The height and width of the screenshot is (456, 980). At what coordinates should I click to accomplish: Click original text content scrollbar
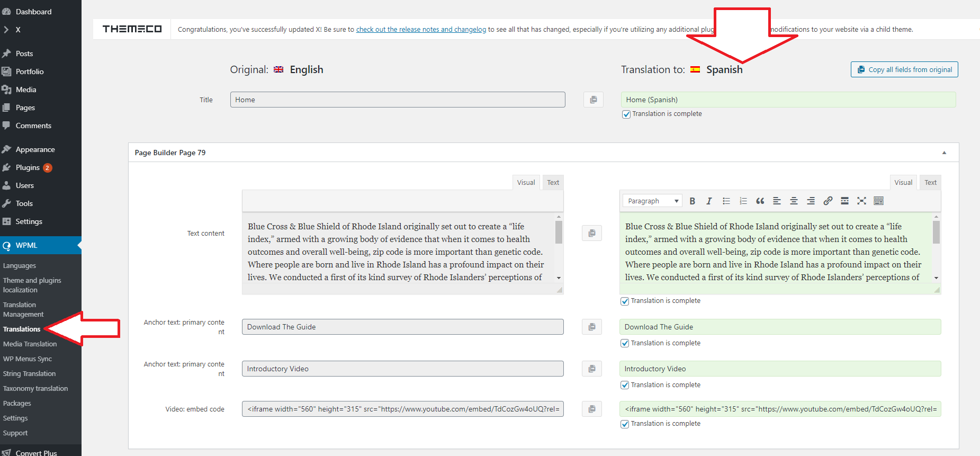559,233
